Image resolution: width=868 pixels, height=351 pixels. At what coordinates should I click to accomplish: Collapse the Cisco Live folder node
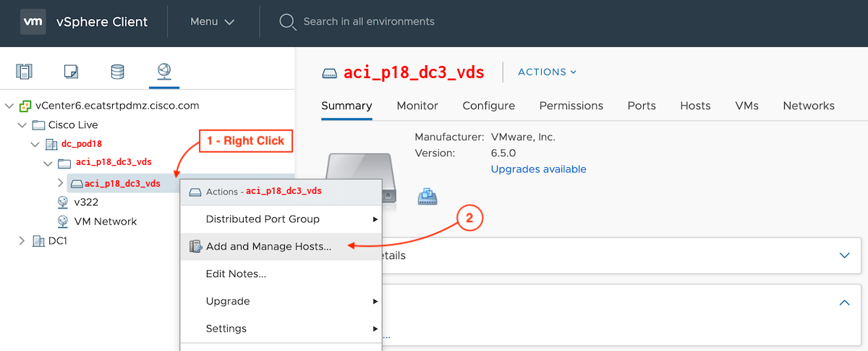click(x=22, y=125)
